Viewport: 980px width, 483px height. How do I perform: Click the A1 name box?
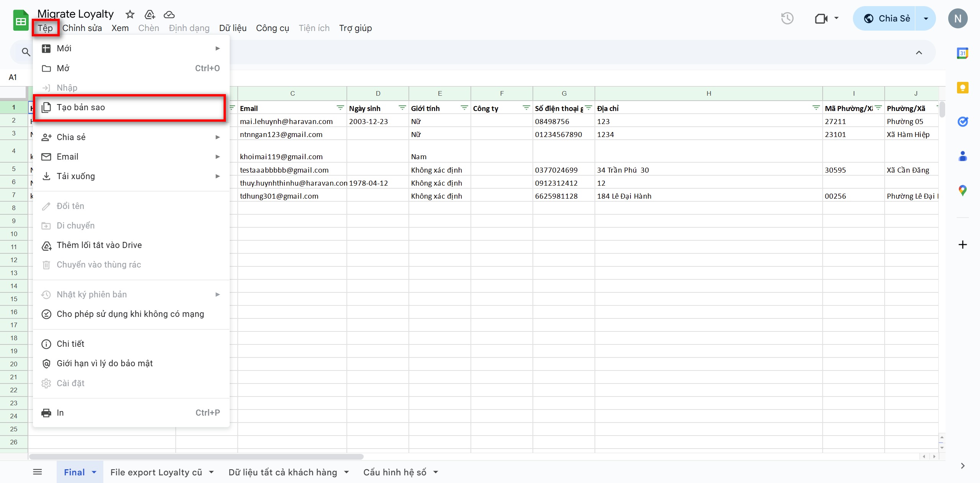coord(13,77)
